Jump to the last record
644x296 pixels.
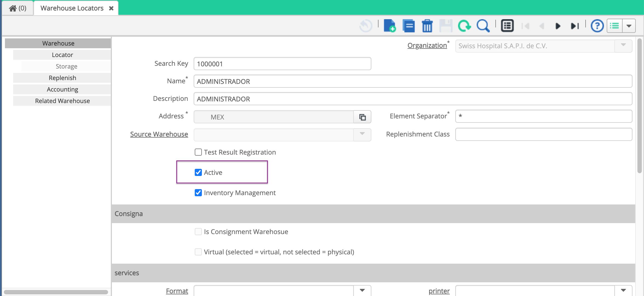click(x=575, y=25)
